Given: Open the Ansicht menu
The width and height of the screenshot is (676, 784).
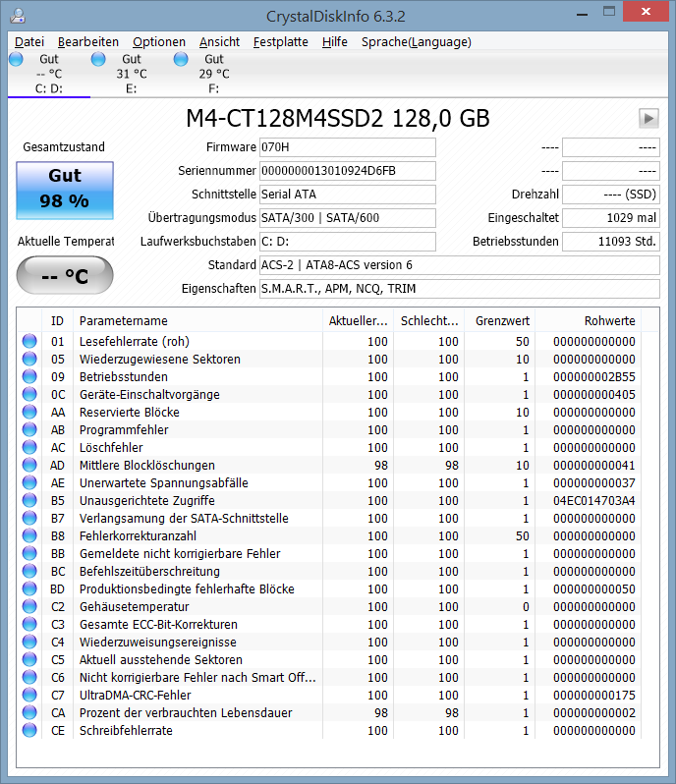Looking at the screenshot, I should (219, 42).
